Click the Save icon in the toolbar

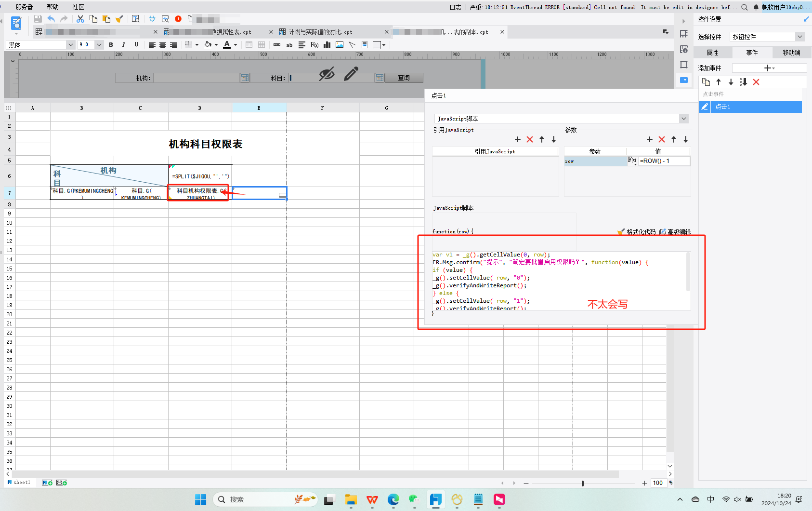pos(38,19)
